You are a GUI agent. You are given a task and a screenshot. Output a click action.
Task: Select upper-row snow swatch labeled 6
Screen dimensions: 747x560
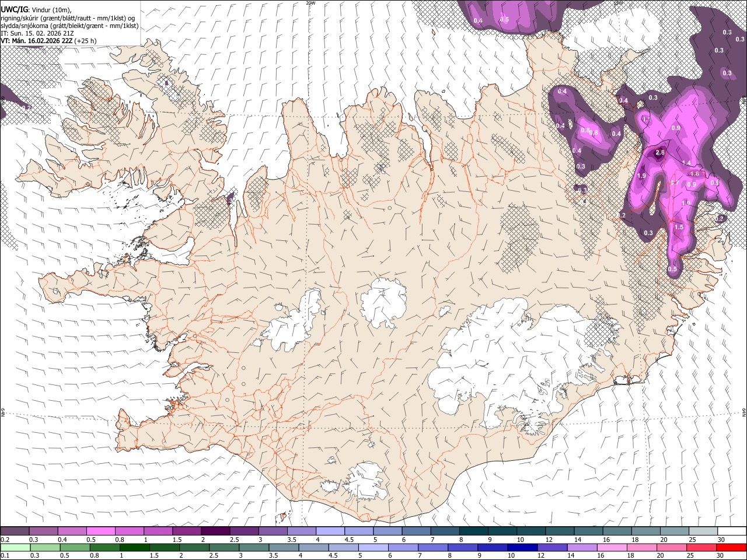pos(416,531)
